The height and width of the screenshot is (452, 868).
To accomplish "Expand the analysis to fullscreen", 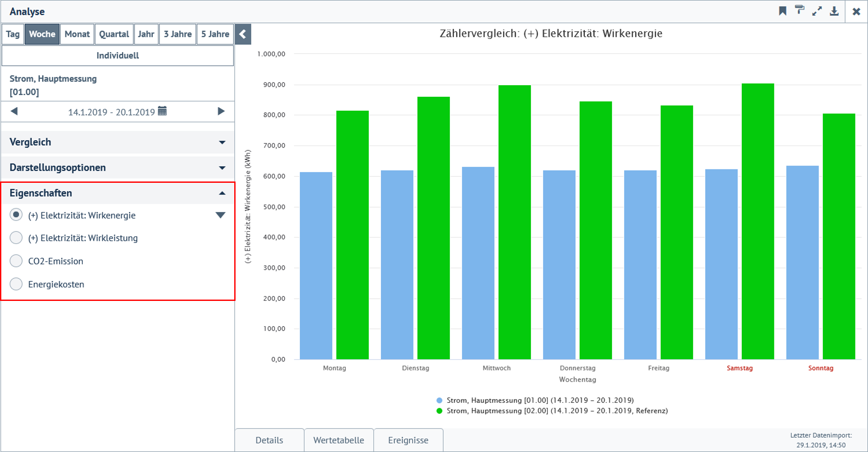I will coord(818,11).
